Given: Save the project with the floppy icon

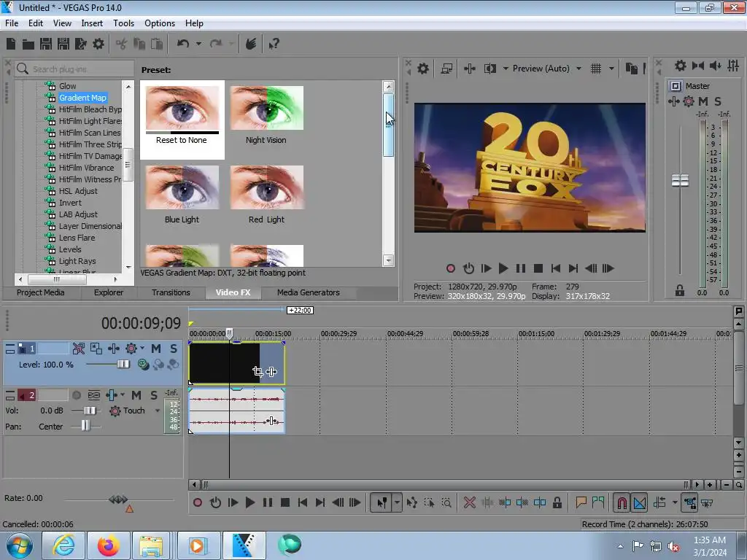Looking at the screenshot, I should (x=46, y=44).
